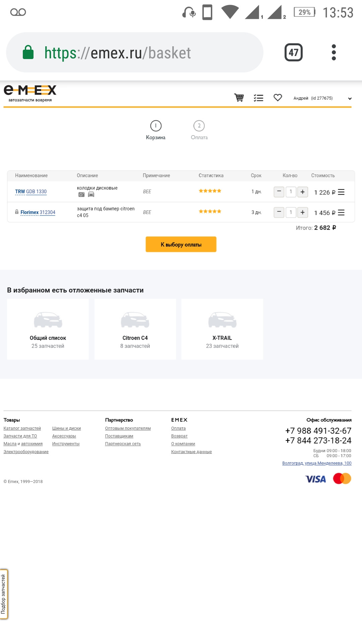Open the TRW GDB 1330 part link
This screenshot has width=362, height=644.
click(31, 192)
